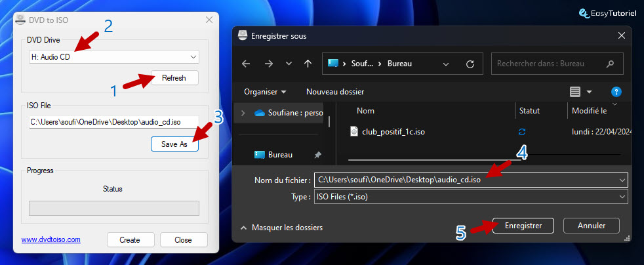Expand the Soufiane : perso tree node
Image resolution: width=644 pixels, height=265 pixels.
pyautogui.click(x=243, y=113)
